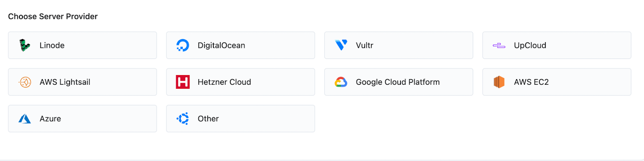Choose the AWS Lightsail text label
This screenshot has width=644, height=161.
[65, 82]
